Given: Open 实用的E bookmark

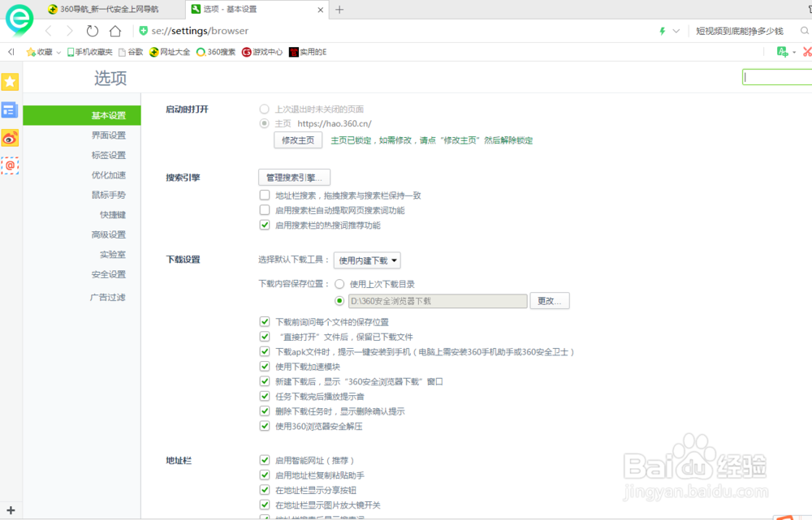Looking at the screenshot, I should [x=308, y=52].
